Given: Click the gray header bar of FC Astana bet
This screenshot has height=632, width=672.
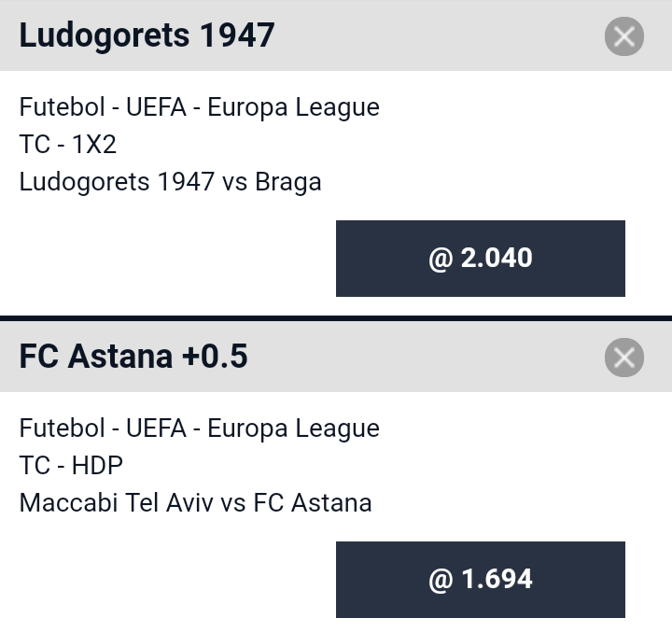Looking at the screenshot, I should tap(336, 357).
